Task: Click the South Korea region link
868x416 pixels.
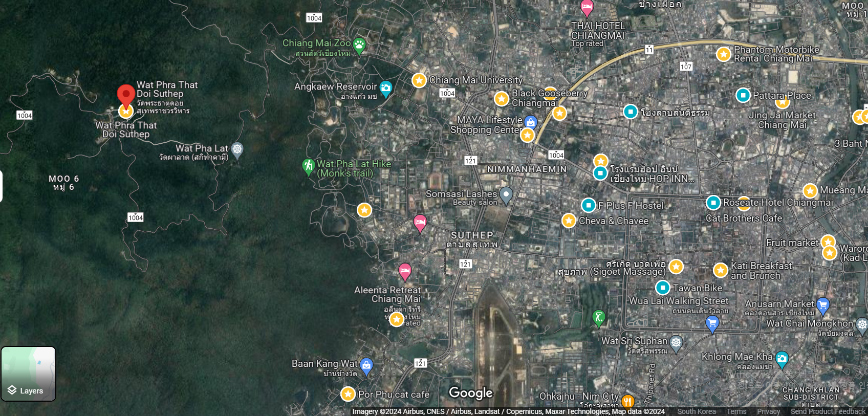Action: pyautogui.click(x=697, y=411)
